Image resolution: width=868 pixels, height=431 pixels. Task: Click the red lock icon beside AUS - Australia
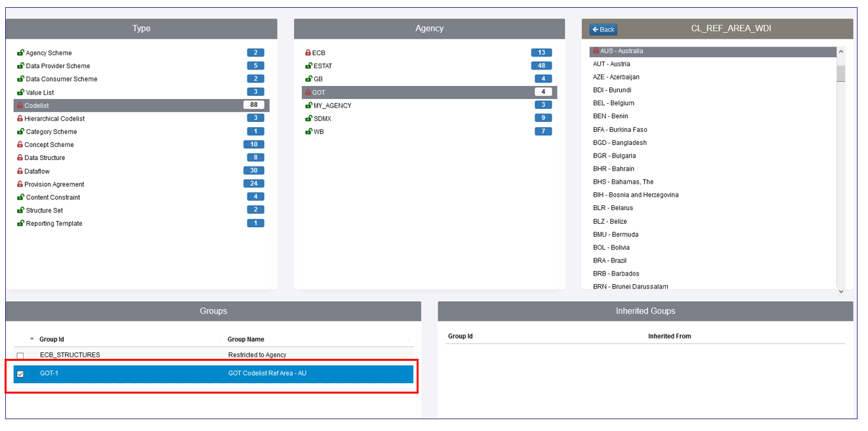[x=596, y=51]
